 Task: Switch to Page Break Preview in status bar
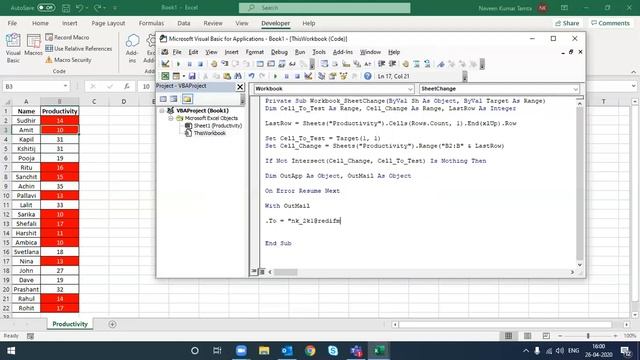tap(546, 336)
